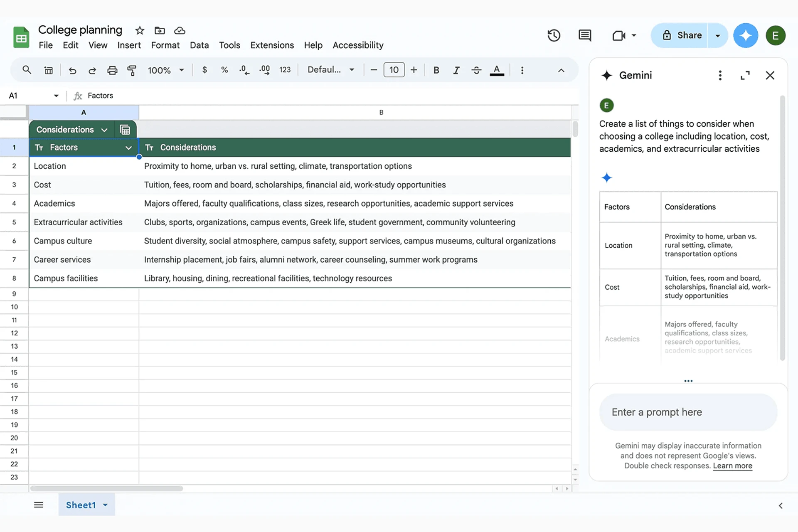Open the account avatar E

(x=776, y=35)
